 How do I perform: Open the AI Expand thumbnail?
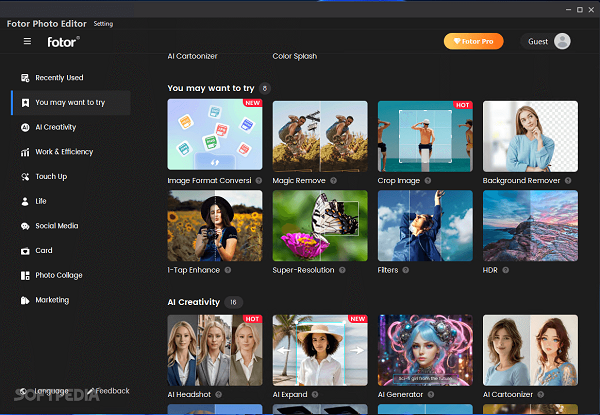tap(320, 350)
